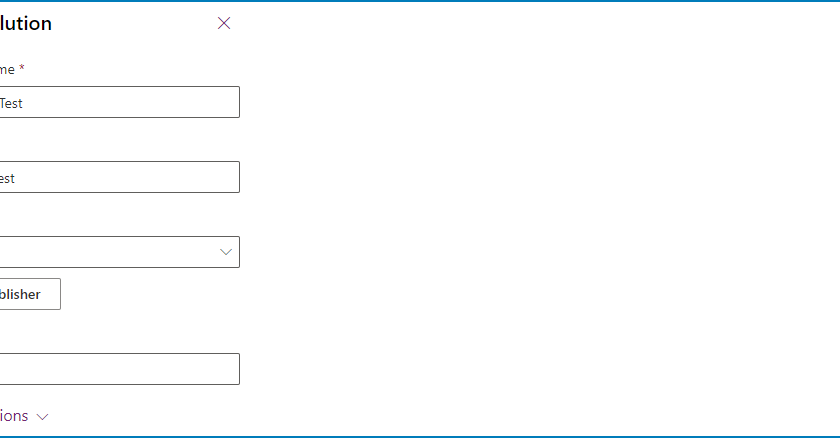Screen dimensions: 840x438
Task: Close the New solution panel
Action: click(x=224, y=23)
